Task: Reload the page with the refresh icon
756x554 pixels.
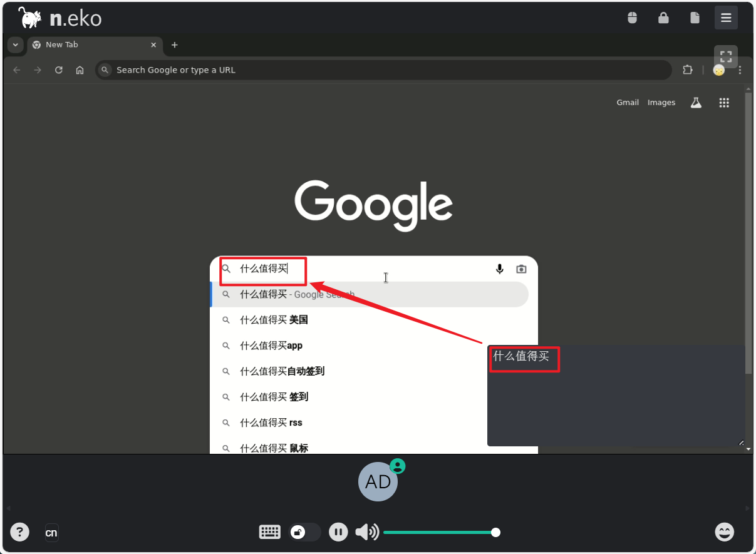Action: click(59, 70)
